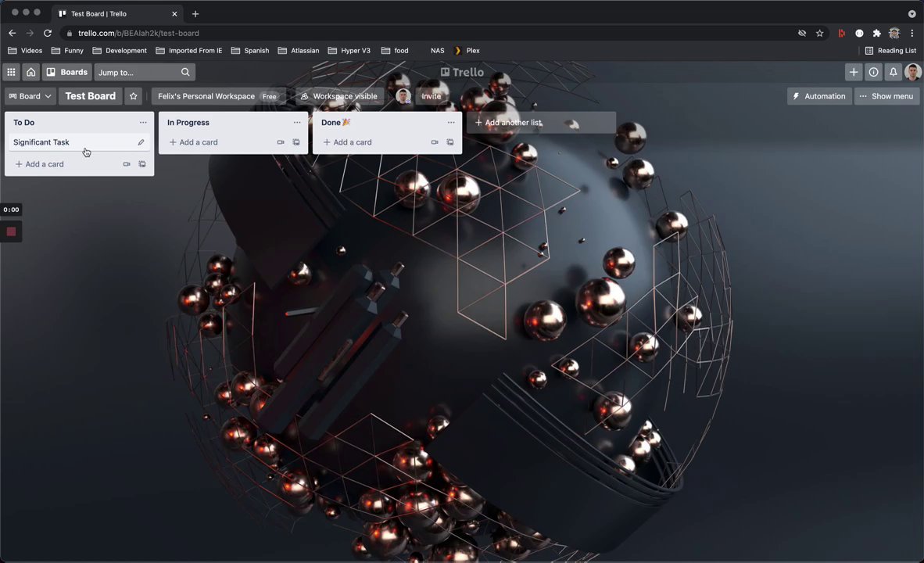This screenshot has height=563, width=924.
Task: Change Workspace visible setting
Action: [338, 96]
